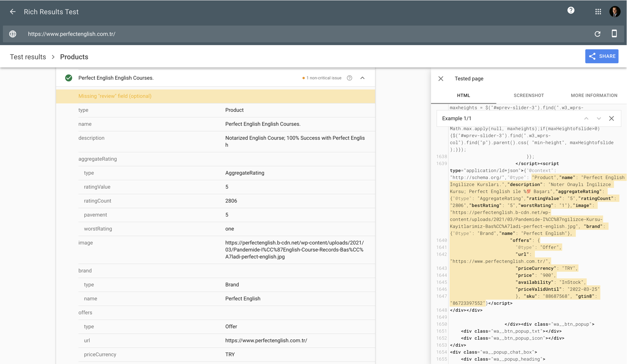Viewport: 627px width, 364px height.
Task: Select the aggregateRating row label
Action: pos(98,159)
